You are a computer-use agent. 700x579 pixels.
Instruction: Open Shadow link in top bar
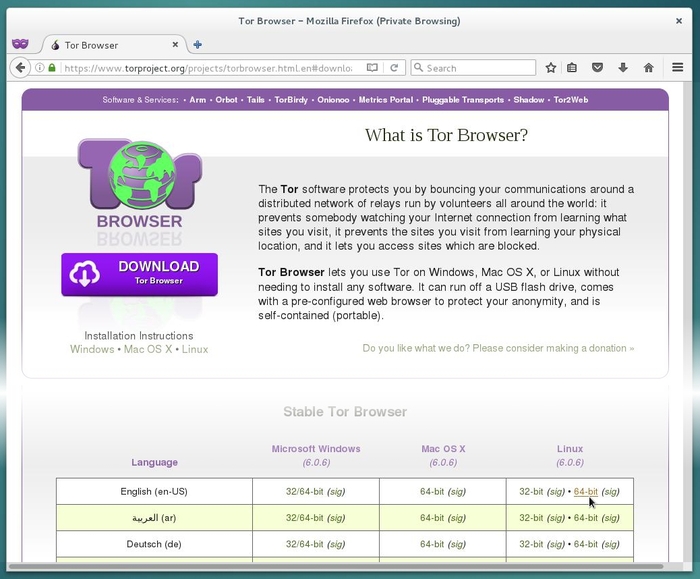(x=529, y=100)
